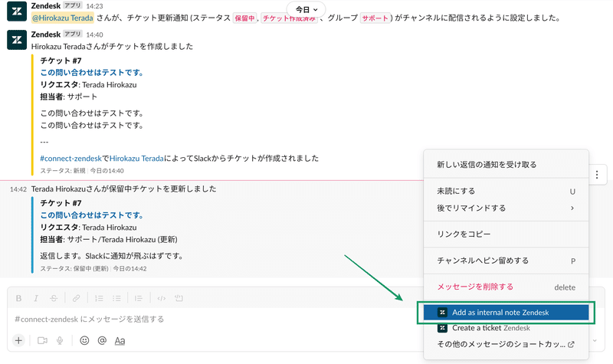Click ステータス: 保留中 (更新) footer text

click(74, 269)
